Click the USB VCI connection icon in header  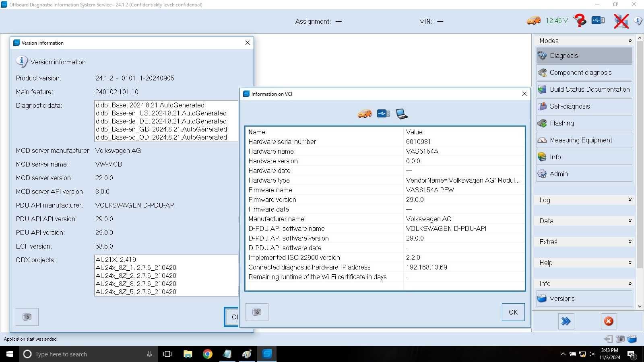click(598, 20)
